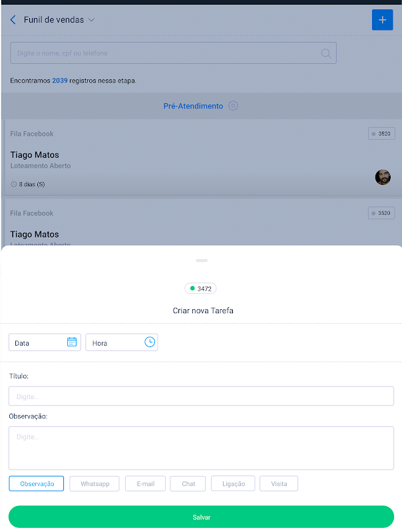This screenshot has height=532, width=402.
Task: Click the Criar nova Tarefa heading
Action: [203, 311]
